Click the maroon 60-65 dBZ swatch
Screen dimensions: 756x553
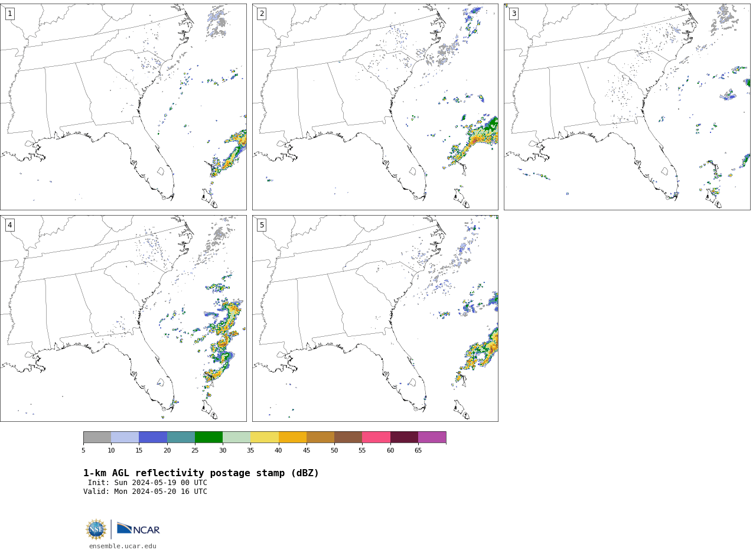[404, 437]
